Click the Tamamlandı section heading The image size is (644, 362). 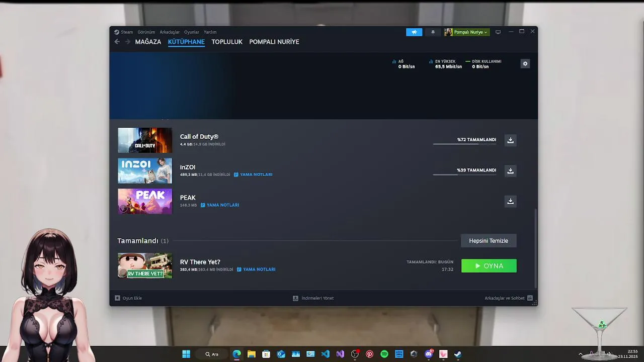pos(138,241)
